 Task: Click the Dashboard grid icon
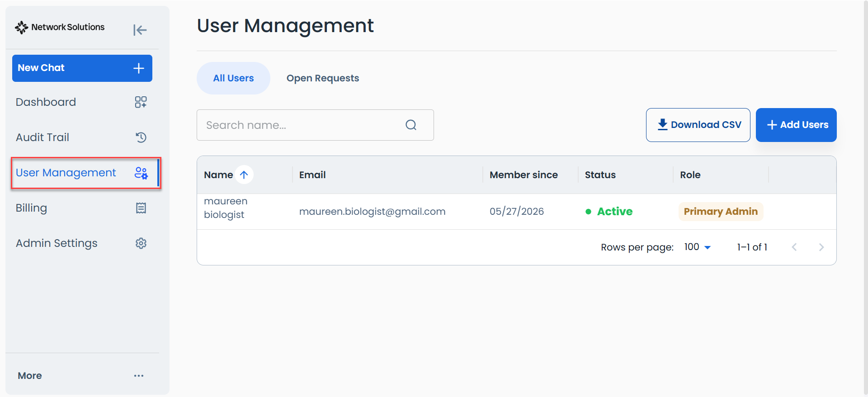point(141,102)
